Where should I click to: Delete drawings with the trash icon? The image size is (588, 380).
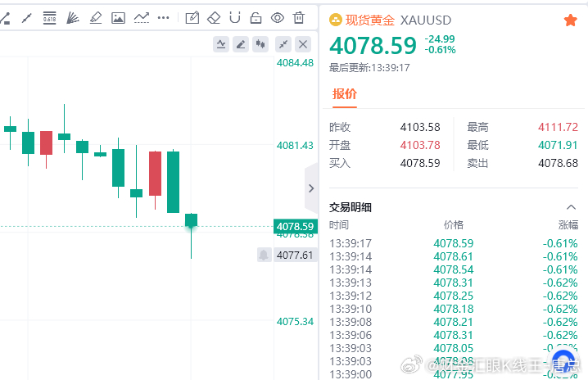[x=299, y=18]
